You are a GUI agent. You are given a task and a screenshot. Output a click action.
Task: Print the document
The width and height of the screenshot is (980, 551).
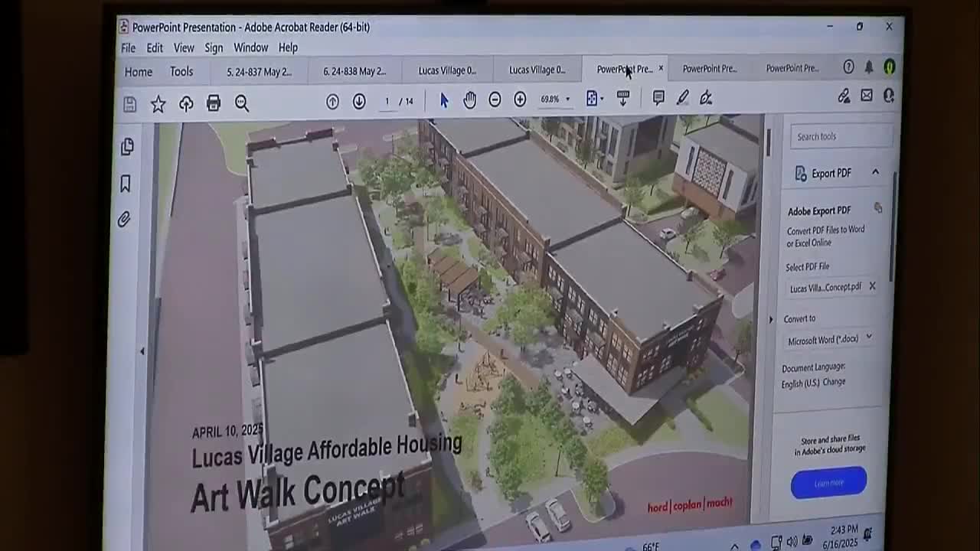point(214,103)
